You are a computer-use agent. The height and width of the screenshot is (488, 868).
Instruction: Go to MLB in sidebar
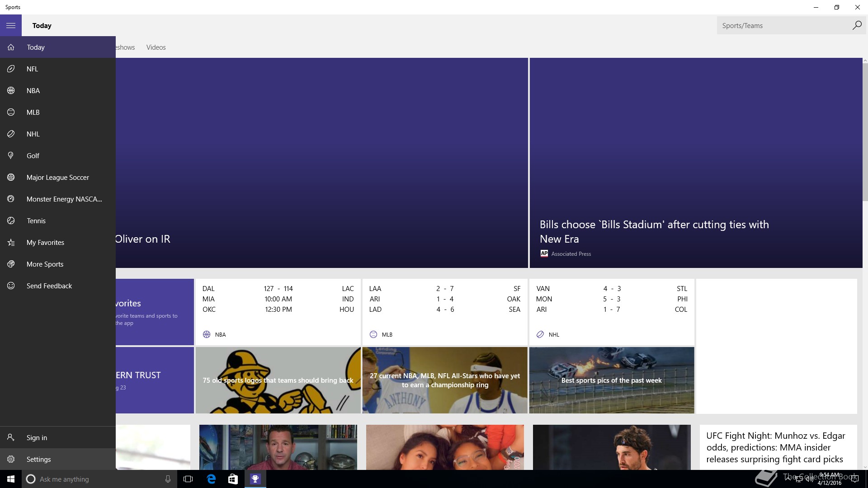point(58,112)
